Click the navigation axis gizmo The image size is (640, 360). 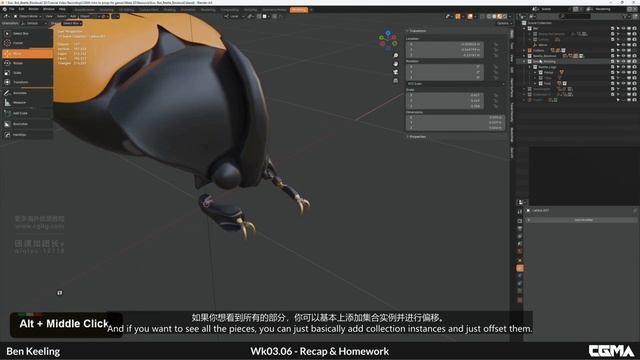(388, 39)
